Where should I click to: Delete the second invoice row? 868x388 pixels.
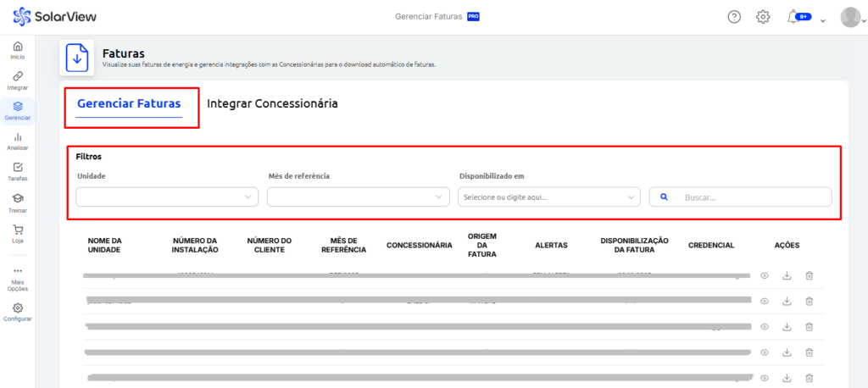pos(809,301)
